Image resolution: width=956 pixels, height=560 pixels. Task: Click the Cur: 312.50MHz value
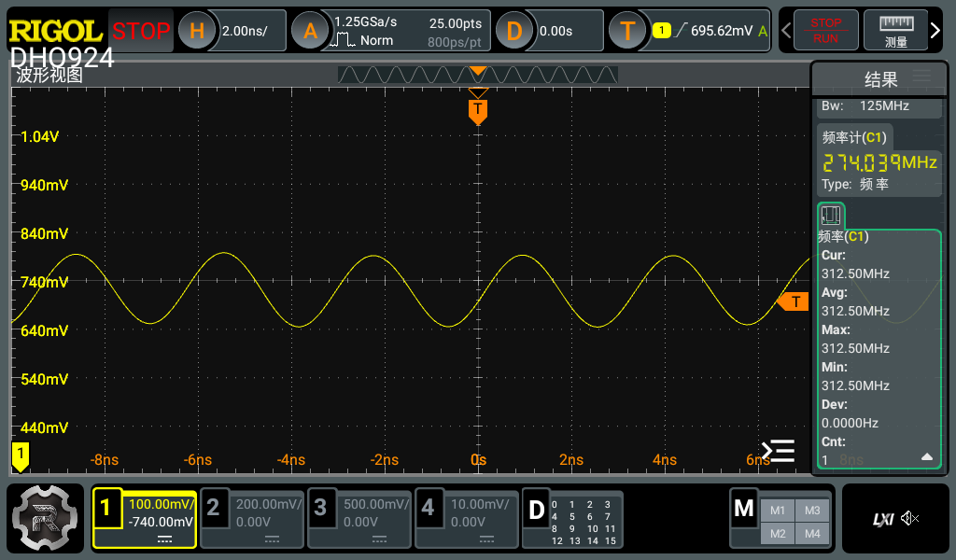click(x=855, y=273)
